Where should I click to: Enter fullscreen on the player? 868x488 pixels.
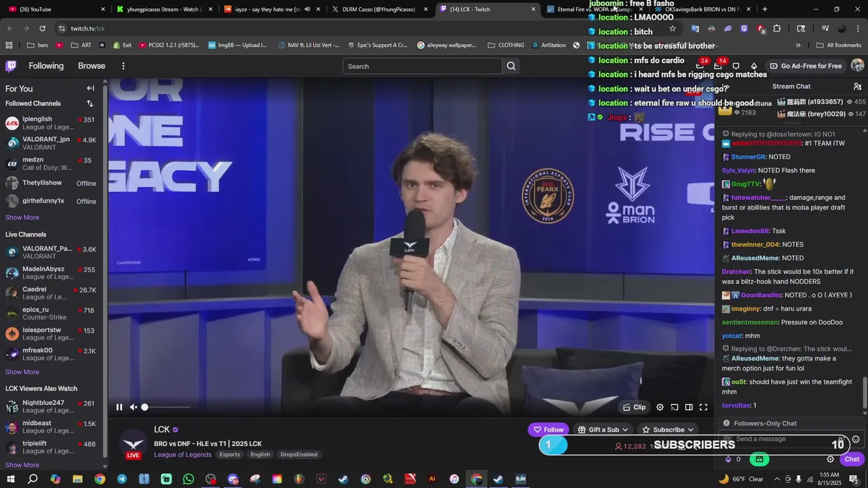point(703,407)
